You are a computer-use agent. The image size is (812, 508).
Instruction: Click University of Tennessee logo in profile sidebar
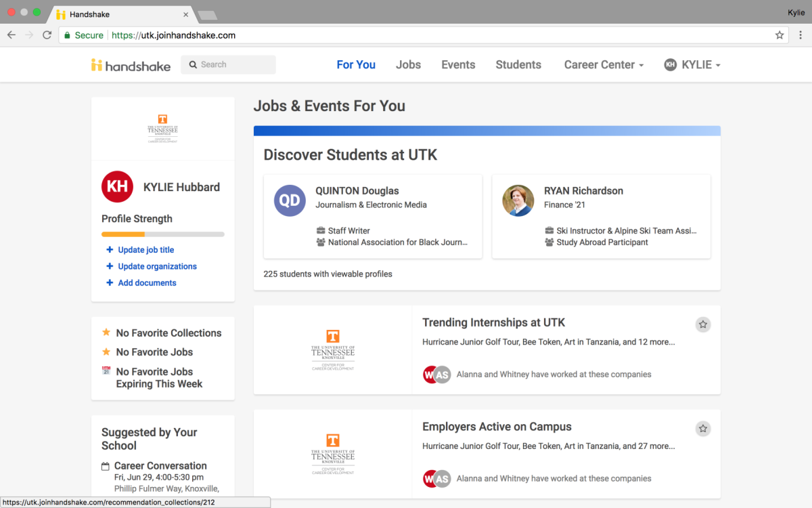click(162, 129)
